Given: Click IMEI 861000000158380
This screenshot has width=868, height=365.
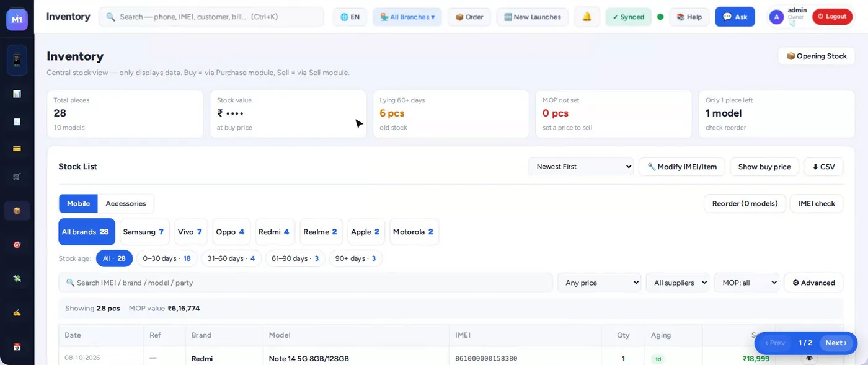Looking at the screenshot, I should coord(486,358).
